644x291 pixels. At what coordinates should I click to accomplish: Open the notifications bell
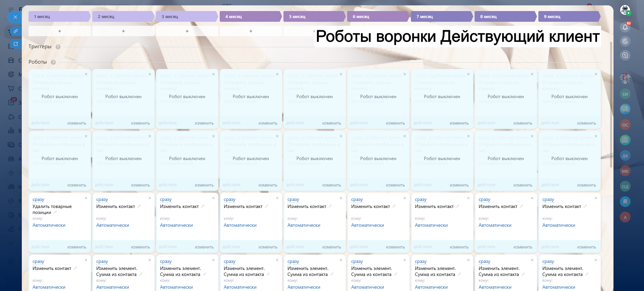click(x=625, y=27)
